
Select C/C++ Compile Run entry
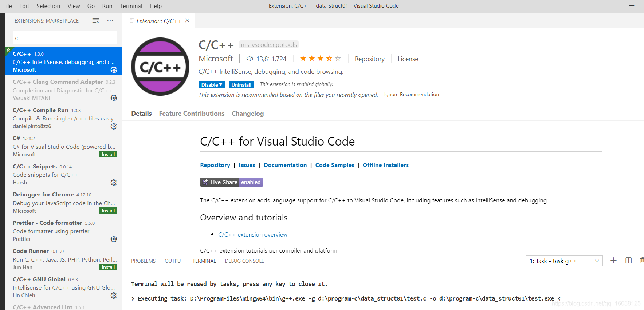pos(64,118)
